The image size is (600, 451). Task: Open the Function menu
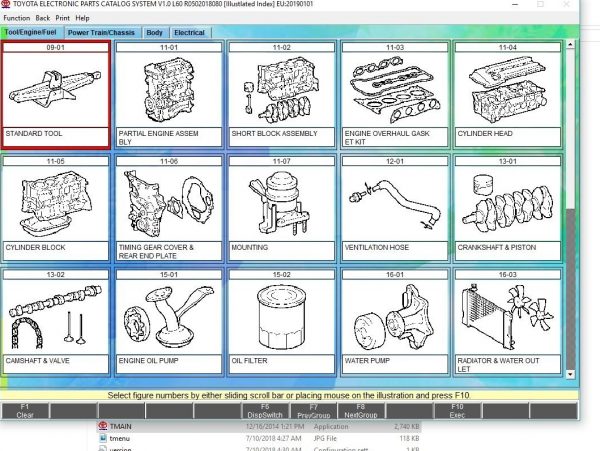(x=16, y=18)
